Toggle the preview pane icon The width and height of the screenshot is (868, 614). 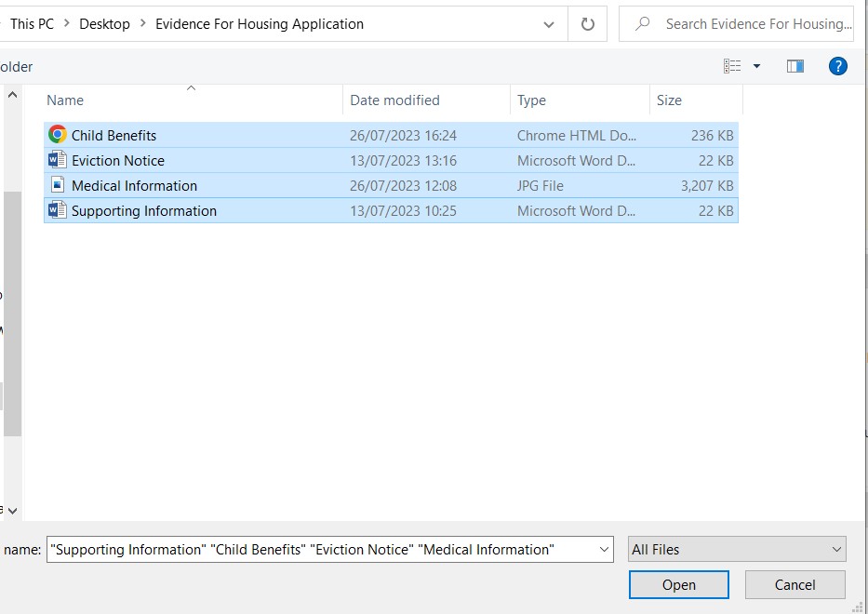(x=795, y=66)
